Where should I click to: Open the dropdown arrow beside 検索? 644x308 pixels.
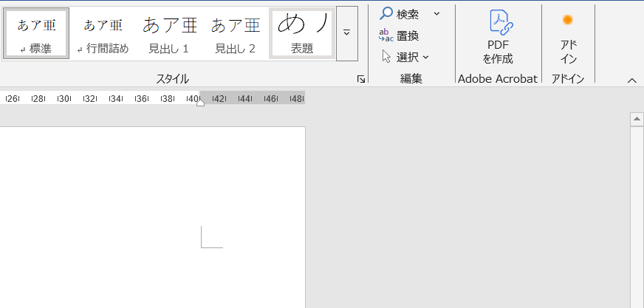436,13
